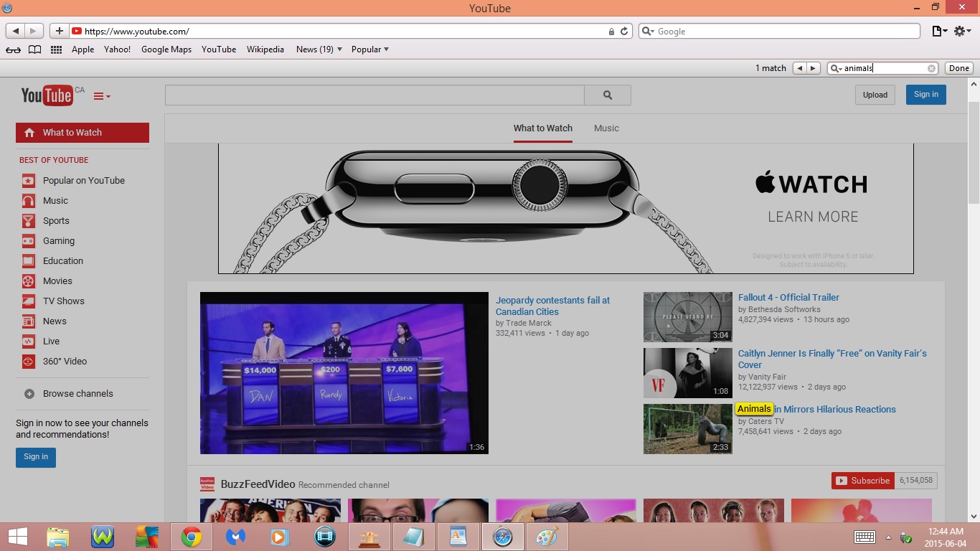Close the find bar with Done
980x551 pixels.
click(959, 68)
